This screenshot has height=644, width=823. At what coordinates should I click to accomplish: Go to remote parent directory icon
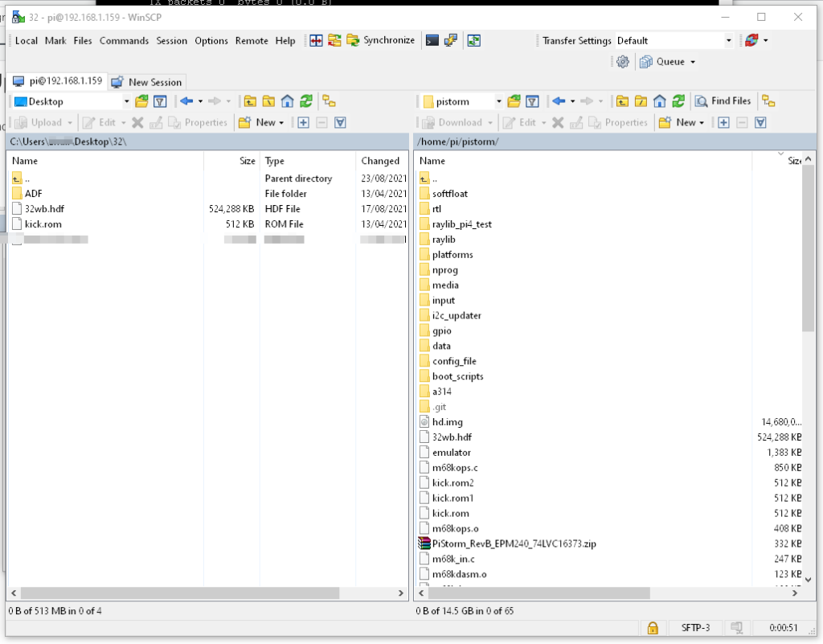623,101
